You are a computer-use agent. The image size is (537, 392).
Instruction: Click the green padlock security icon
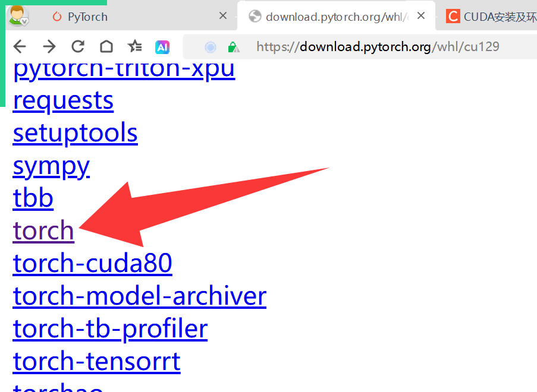(x=233, y=47)
